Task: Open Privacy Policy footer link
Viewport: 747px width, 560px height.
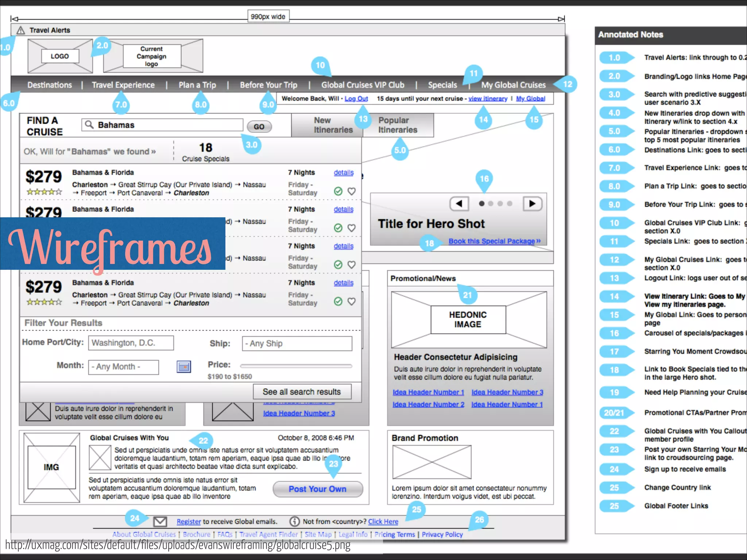Action: point(442,534)
